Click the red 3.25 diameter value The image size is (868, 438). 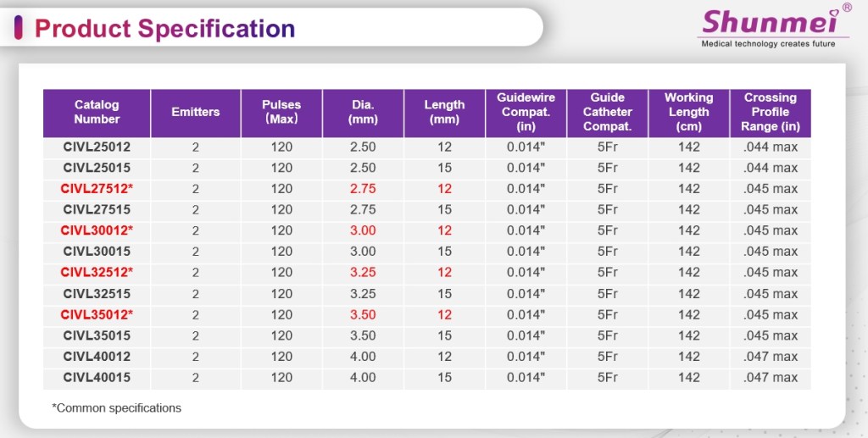coord(363,273)
